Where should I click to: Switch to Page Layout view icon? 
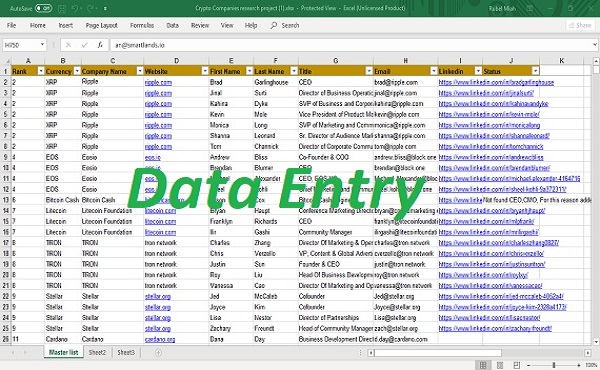(x=500, y=365)
